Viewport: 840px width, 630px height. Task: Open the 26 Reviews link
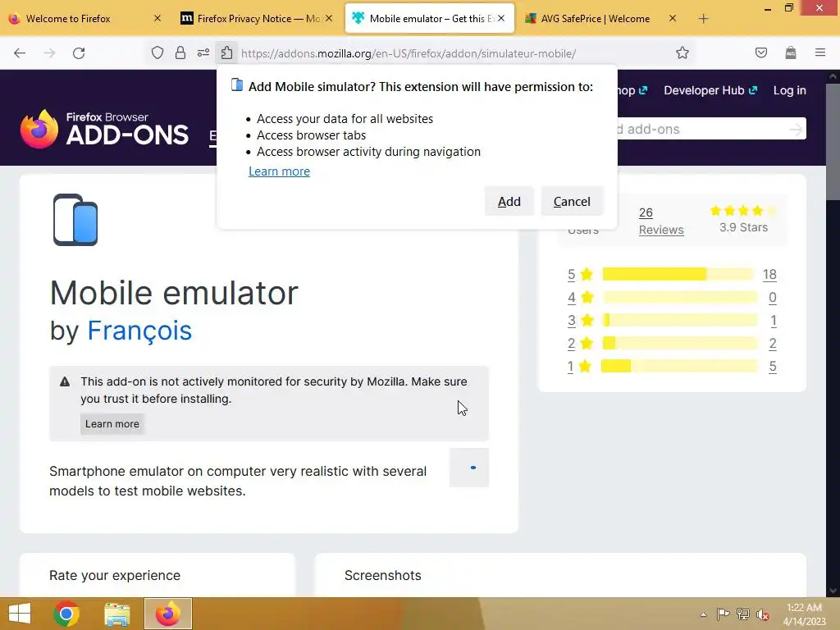click(661, 221)
